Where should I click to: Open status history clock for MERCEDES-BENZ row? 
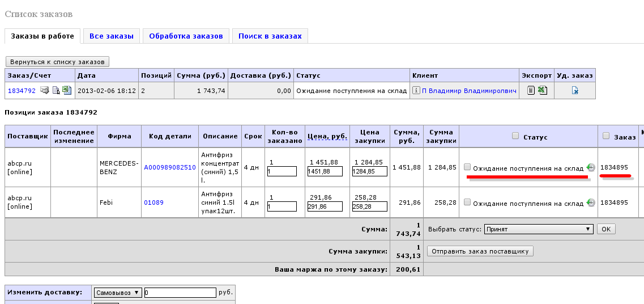tap(591, 167)
